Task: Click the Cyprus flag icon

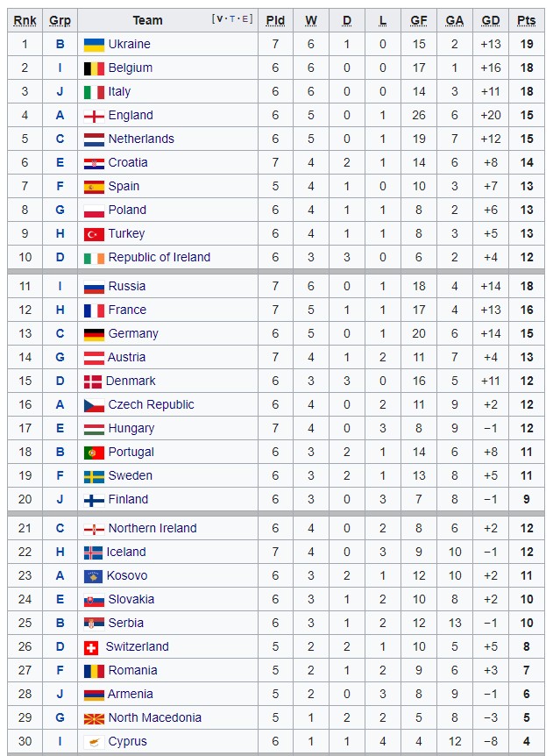Action: [94, 741]
